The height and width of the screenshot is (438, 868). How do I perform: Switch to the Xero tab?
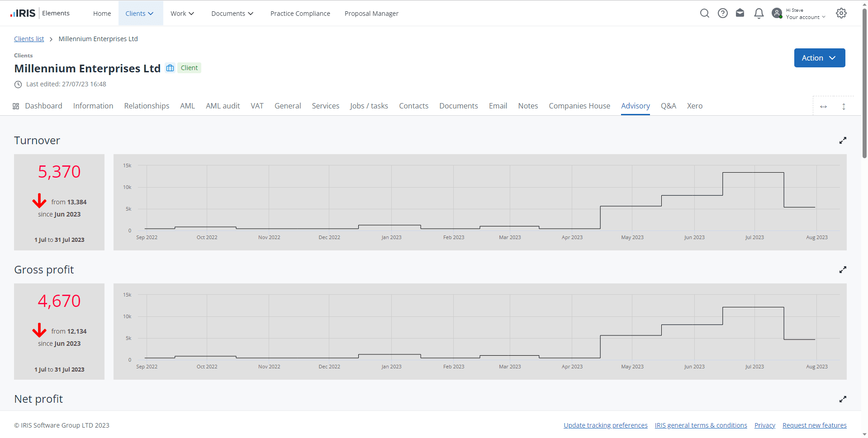pos(694,106)
